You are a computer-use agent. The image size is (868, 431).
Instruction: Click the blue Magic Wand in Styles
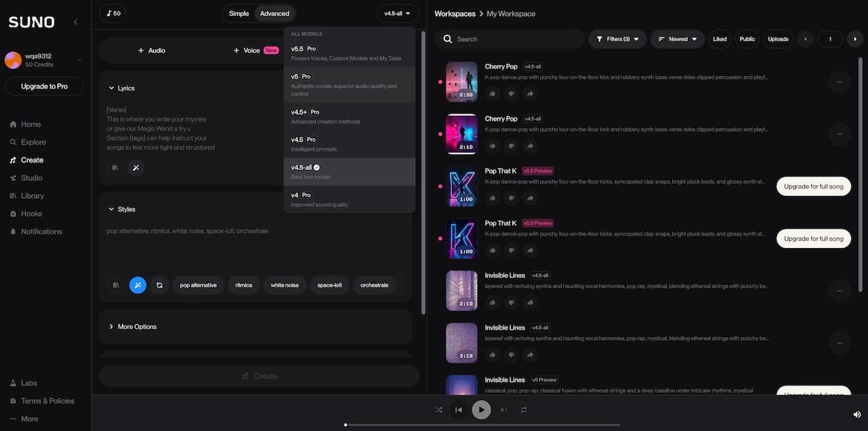click(137, 285)
